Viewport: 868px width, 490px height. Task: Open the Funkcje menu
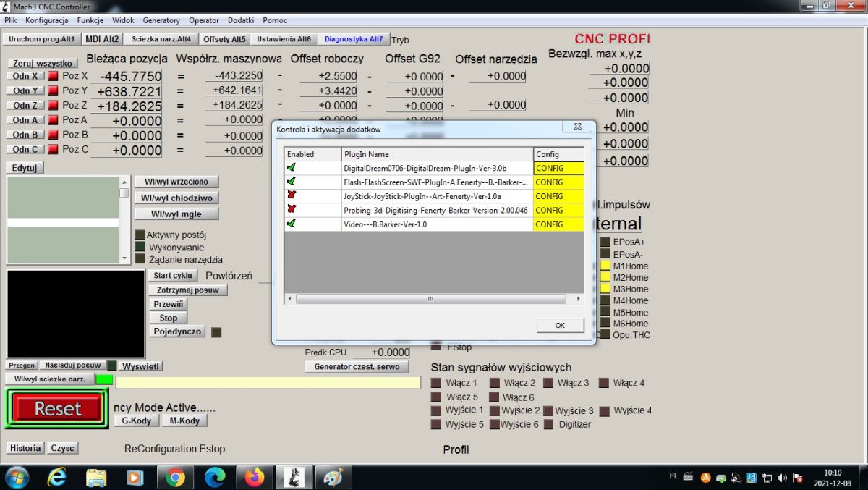(x=90, y=20)
